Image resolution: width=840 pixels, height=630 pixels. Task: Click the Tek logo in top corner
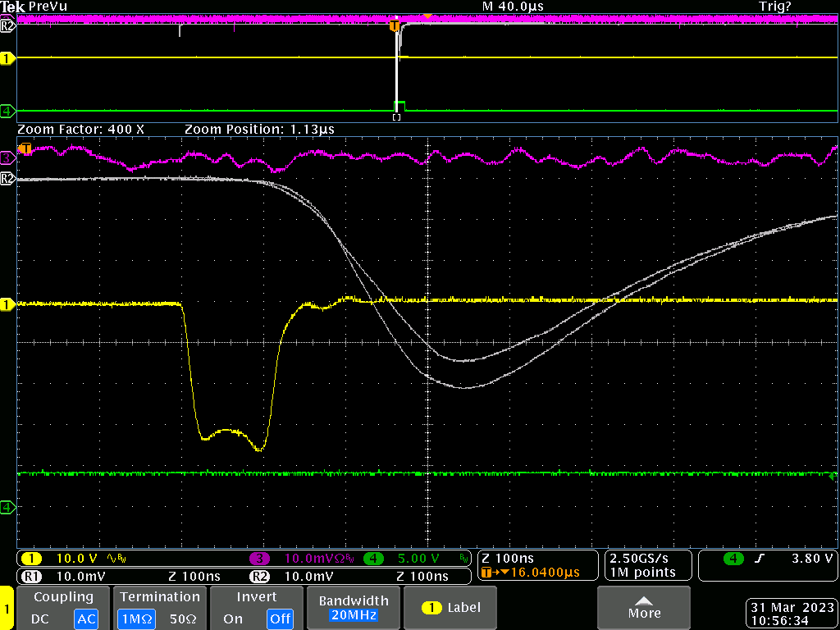coord(13,7)
